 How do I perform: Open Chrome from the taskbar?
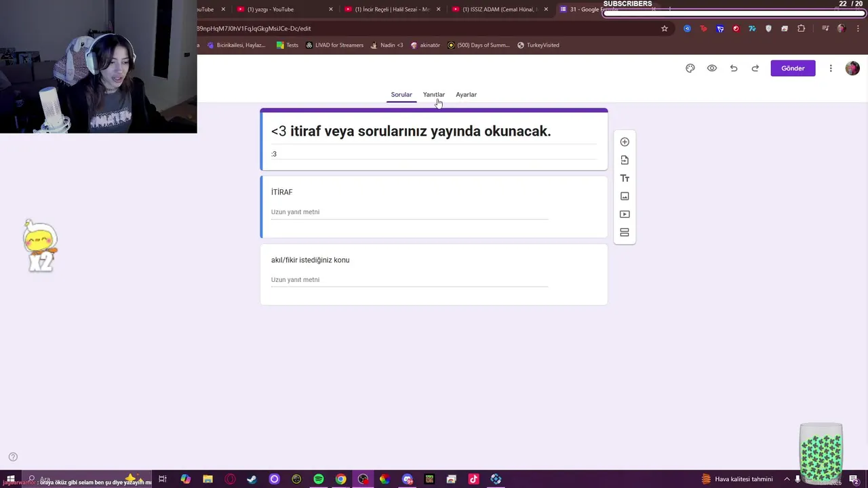tap(341, 479)
